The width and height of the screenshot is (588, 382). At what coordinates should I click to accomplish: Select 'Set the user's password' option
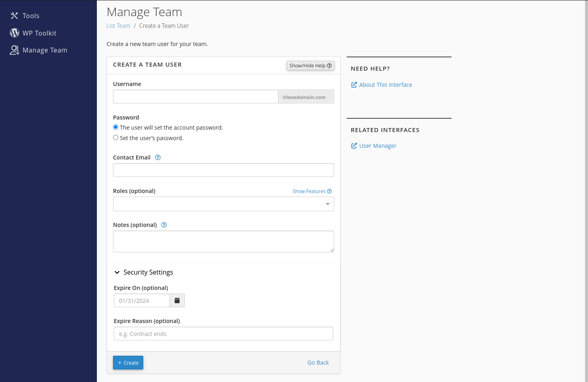click(116, 138)
